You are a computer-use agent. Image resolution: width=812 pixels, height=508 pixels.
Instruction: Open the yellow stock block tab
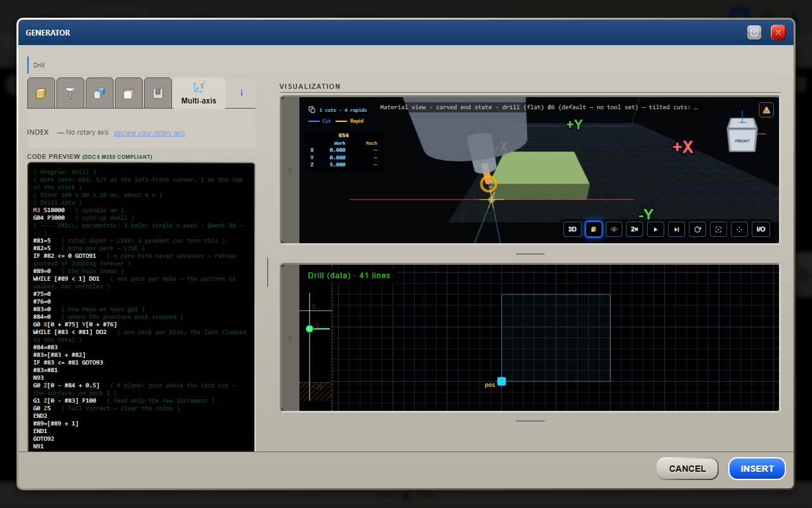41,93
